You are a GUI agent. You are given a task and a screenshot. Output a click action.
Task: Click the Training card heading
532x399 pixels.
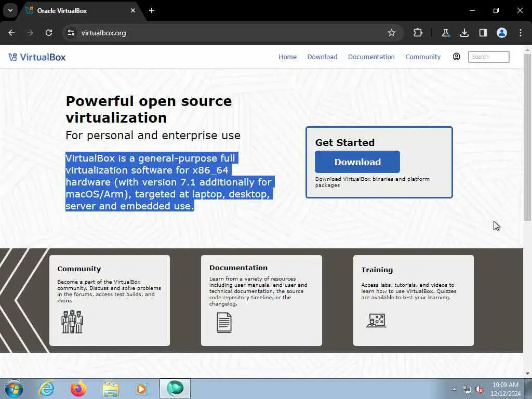(377, 270)
